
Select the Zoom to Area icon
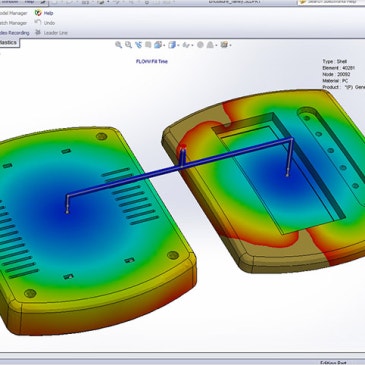click(128, 45)
